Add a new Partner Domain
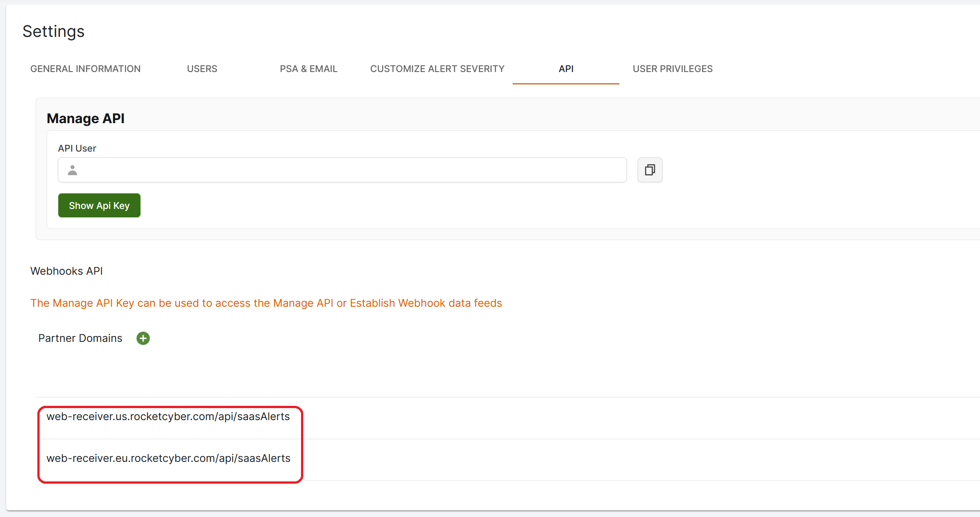This screenshot has height=517, width=980. pos(143,338)
